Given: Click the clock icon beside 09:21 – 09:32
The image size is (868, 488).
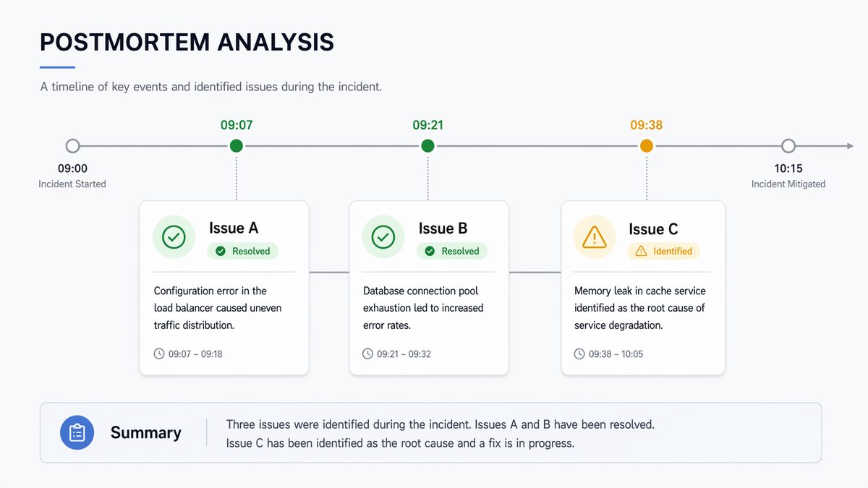Looking at the screenshot, I should 368,354.
